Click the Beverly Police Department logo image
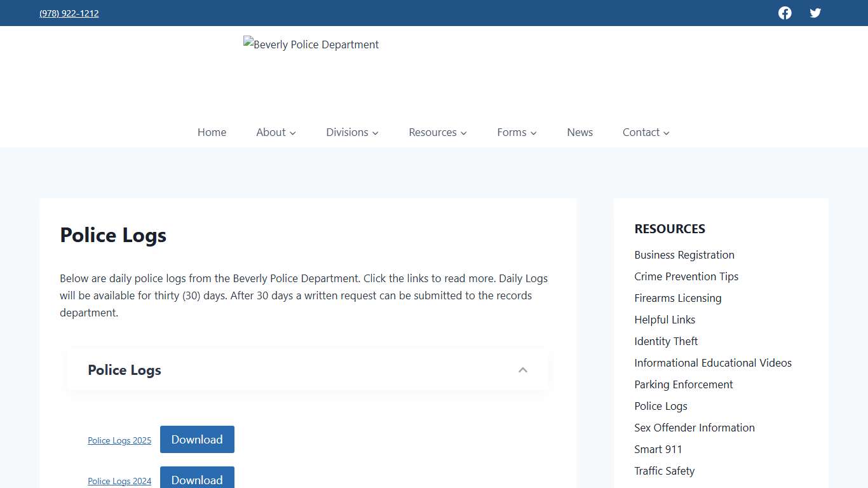The image size is (868, 488). [311, 44]
